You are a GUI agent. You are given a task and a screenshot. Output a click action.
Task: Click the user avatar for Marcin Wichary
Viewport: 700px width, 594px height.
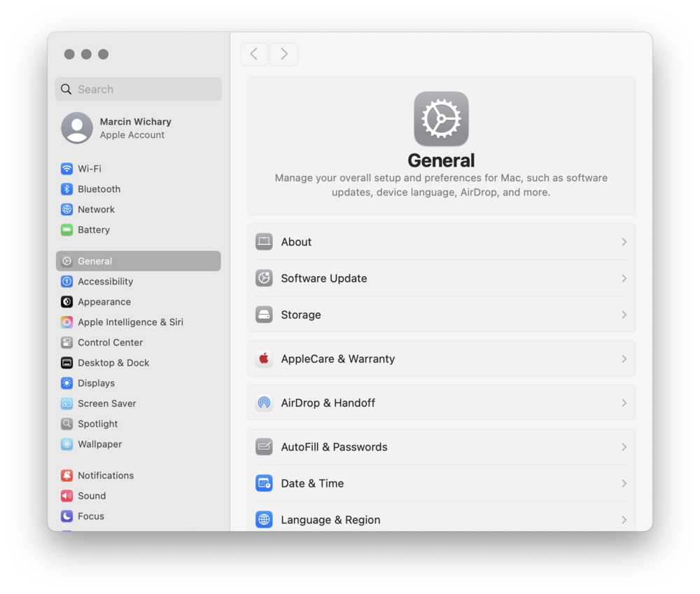(77, 127)
